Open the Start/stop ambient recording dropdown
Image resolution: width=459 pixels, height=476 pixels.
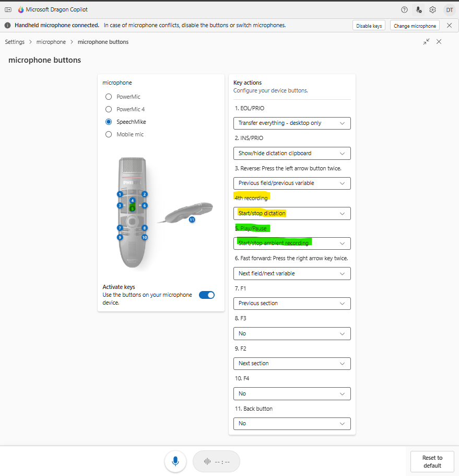pyautogui.click(x=292, y=243)
